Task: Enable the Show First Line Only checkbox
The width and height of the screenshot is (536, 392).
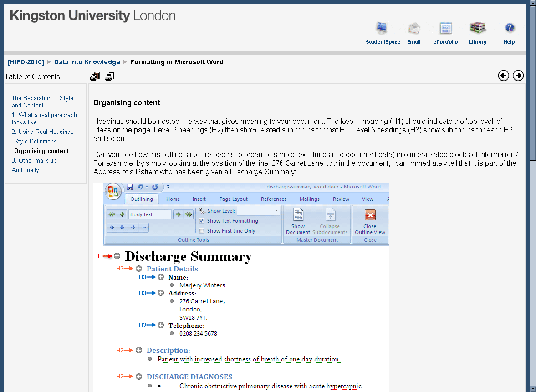Action: 202,231
